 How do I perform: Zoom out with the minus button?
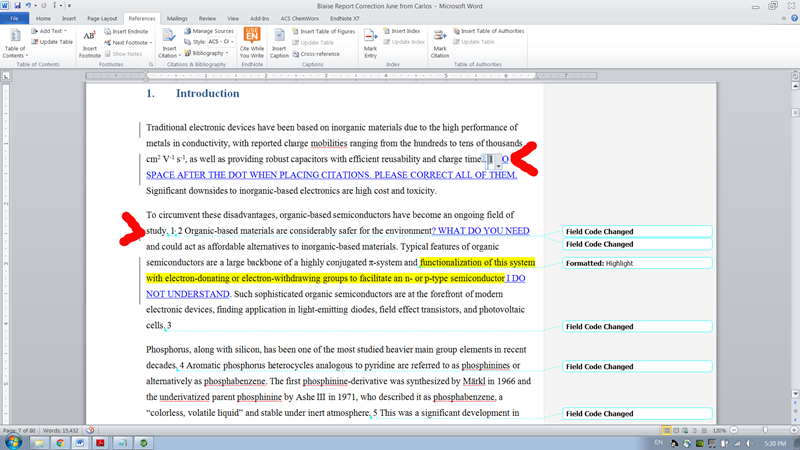point(734,430)
